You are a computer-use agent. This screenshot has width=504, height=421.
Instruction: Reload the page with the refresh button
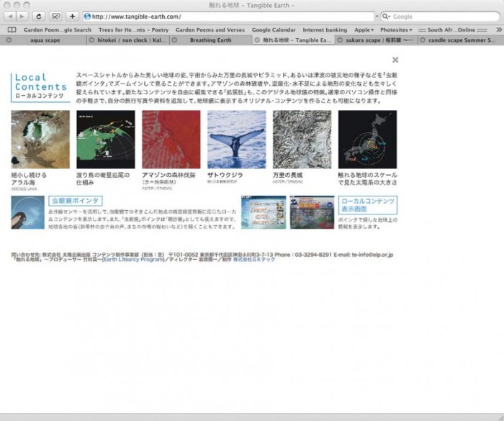[x=39, y=17]
